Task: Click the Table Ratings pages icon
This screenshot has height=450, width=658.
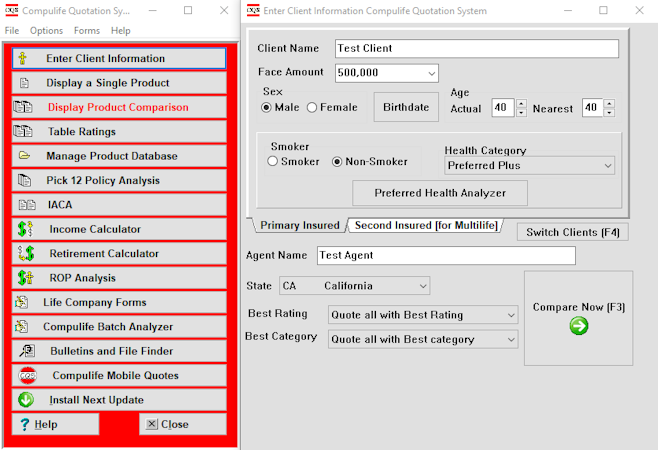Action: pyautogui.click(x=23, y=131)
